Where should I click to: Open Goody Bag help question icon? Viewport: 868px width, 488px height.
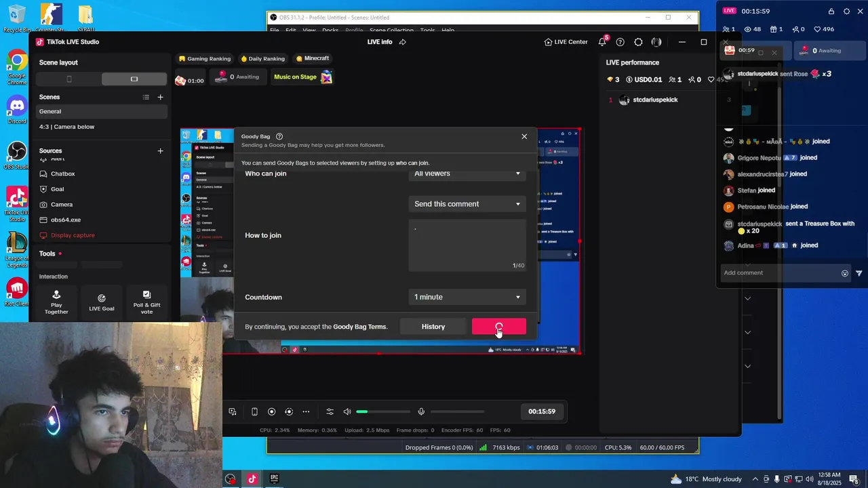[279, 136]
